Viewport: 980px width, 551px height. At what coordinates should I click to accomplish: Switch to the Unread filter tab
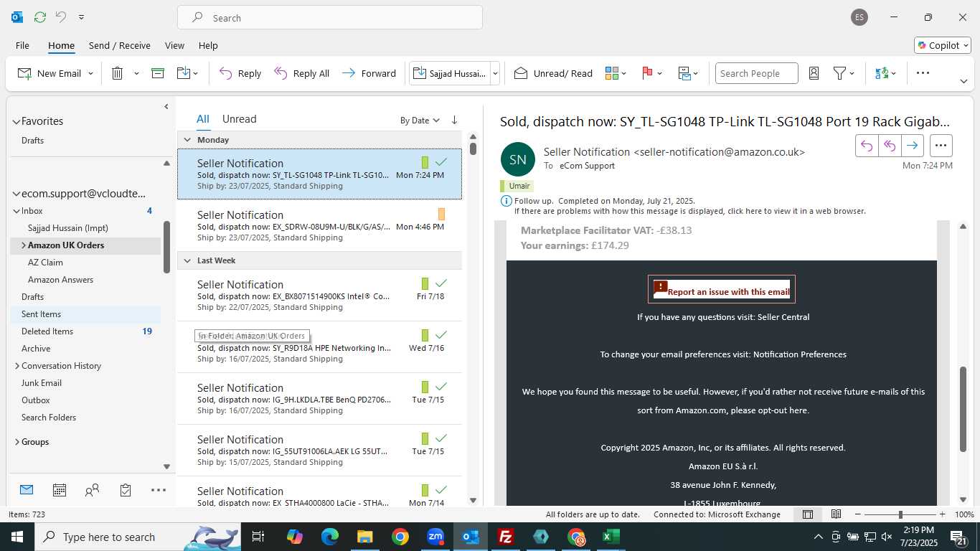tap(239, 119)
